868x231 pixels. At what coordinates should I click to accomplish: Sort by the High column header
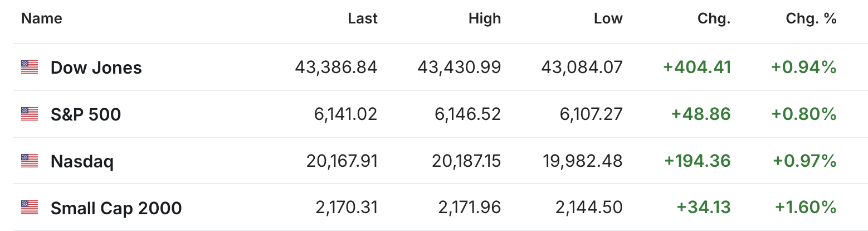[x=485, y=18]
